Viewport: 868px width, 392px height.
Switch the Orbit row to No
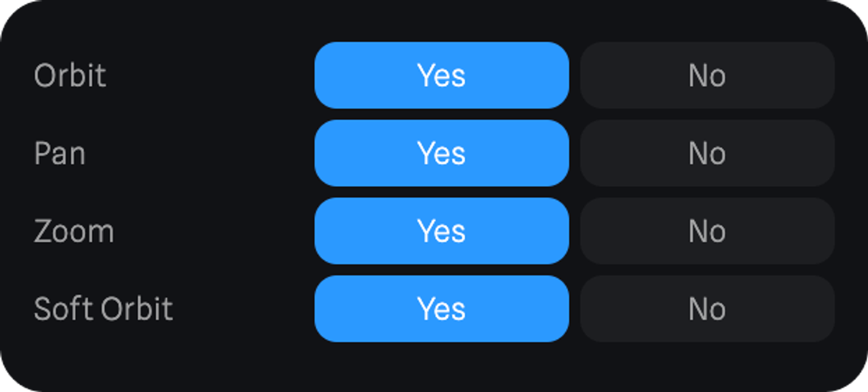pos(707,75)
